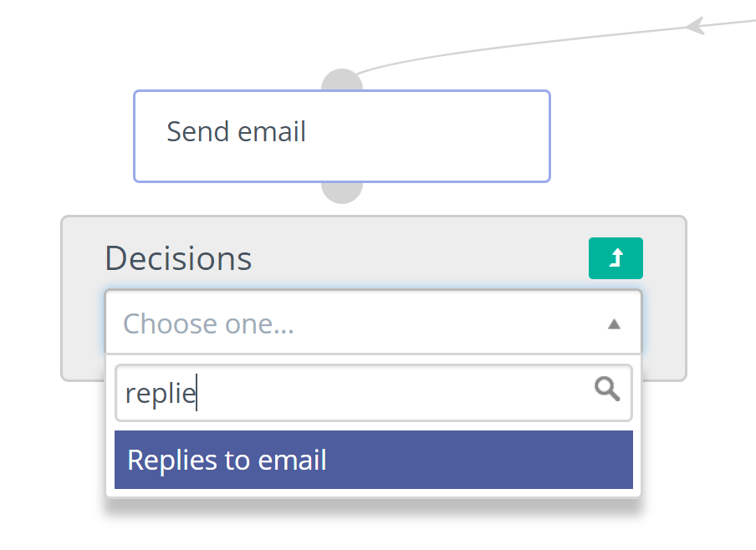Image resolution: width=756 pixels, height=550 pixels.
Task: Click the Decisions panel heading
Action: [178, 258]
